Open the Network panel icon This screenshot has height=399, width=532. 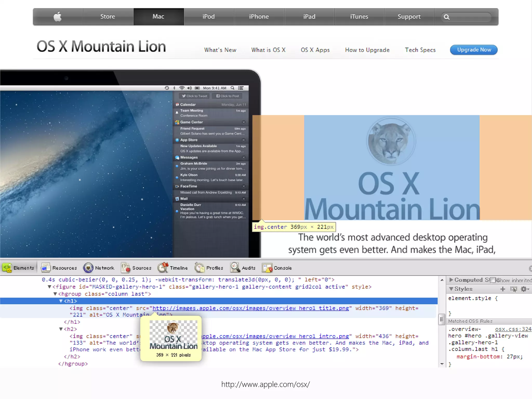[88, 268]
